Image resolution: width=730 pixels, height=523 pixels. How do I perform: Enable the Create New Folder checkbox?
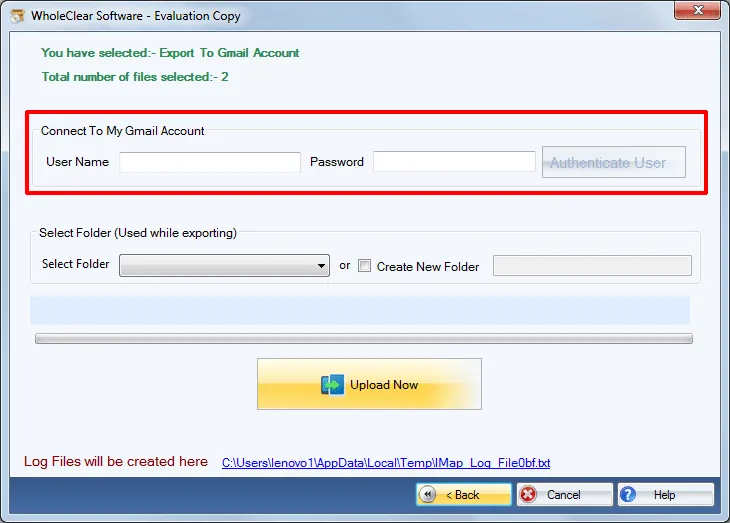pyautogui.click(x=364, y=266)
